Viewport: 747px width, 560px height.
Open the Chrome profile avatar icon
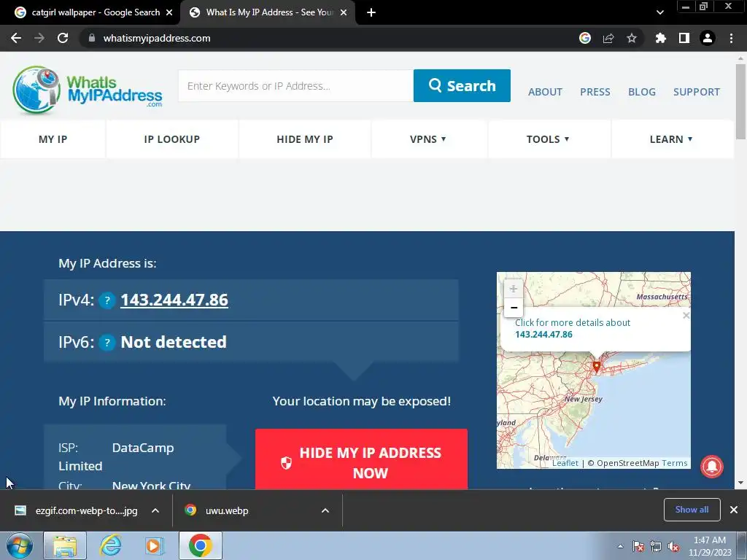[x=708, y=38]
